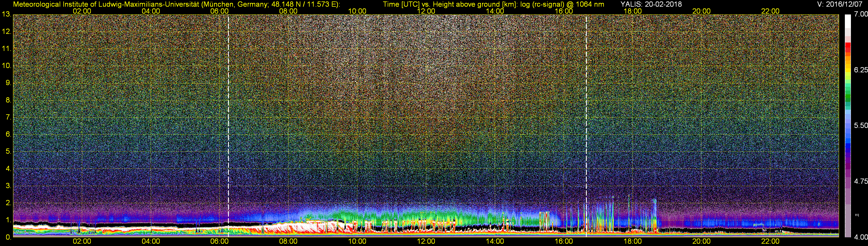Click '18:00' on the lower time axis
The width and height of the screenshot is (868, 246).
(x=633, y=241)
